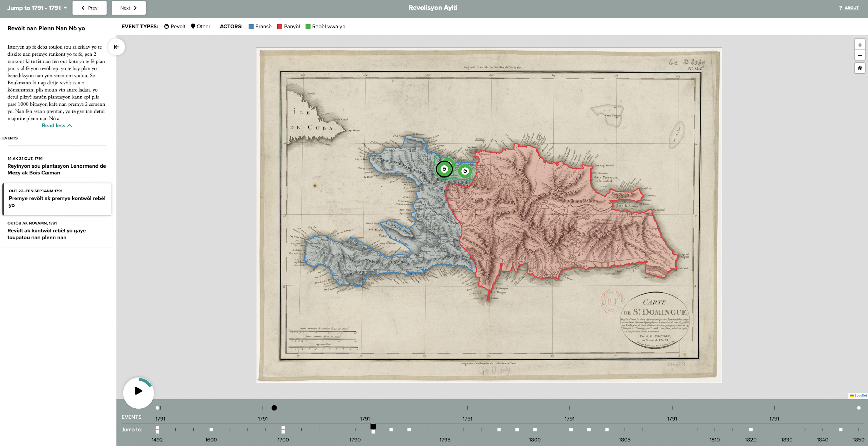
Task: Click the map zoom out minus button
Action: pos(859,55)
